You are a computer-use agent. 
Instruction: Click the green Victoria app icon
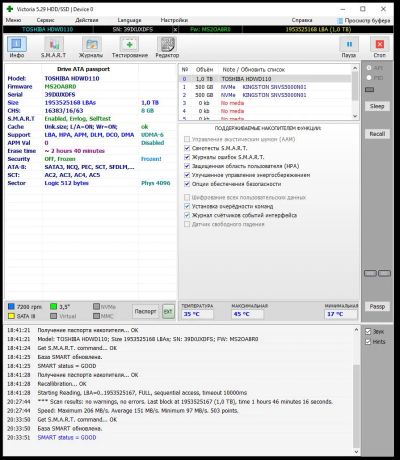(10, 9)
